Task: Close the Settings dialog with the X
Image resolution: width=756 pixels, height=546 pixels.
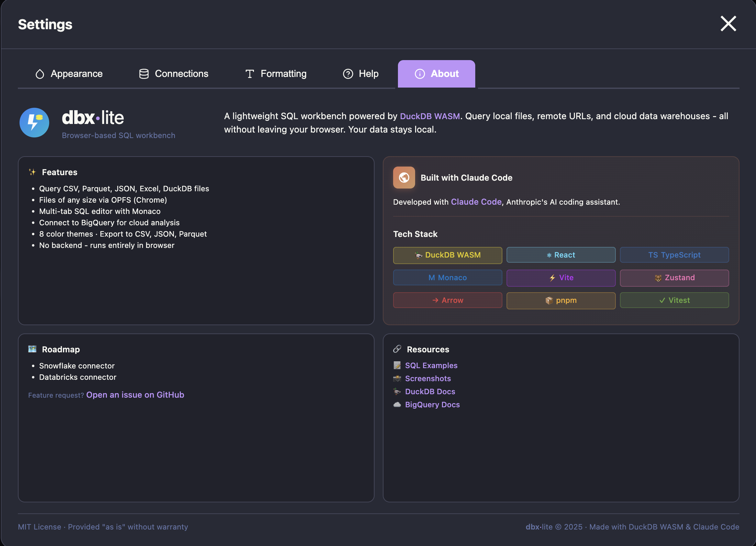Action: 728,24
